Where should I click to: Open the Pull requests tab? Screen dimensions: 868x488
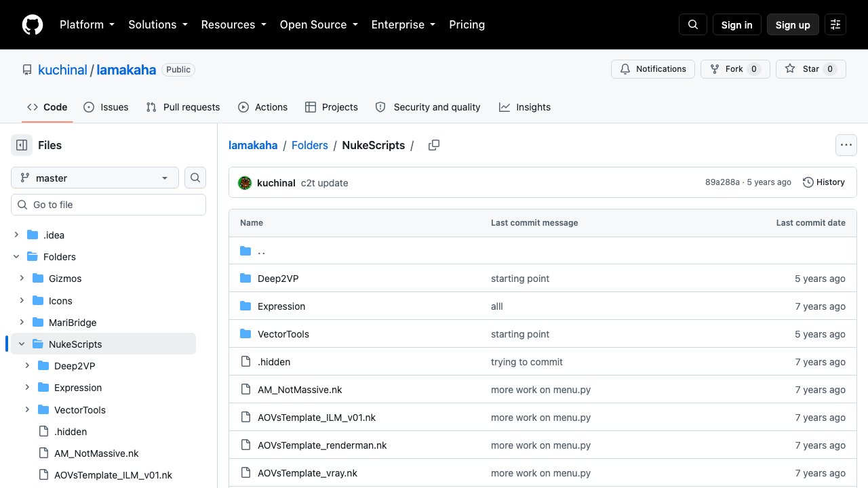[183, 107]
